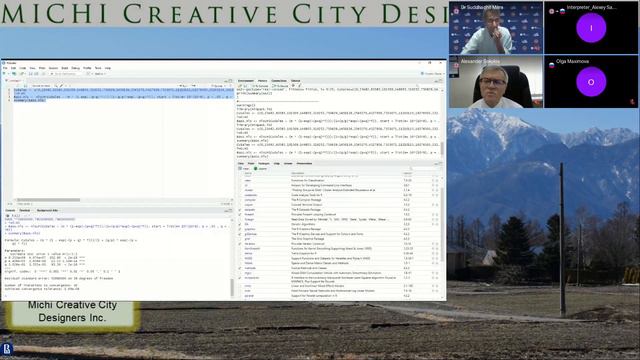Maximize the Packages pane with its corner icon
Screen dimensions: 640x360
tap(441, 163)
